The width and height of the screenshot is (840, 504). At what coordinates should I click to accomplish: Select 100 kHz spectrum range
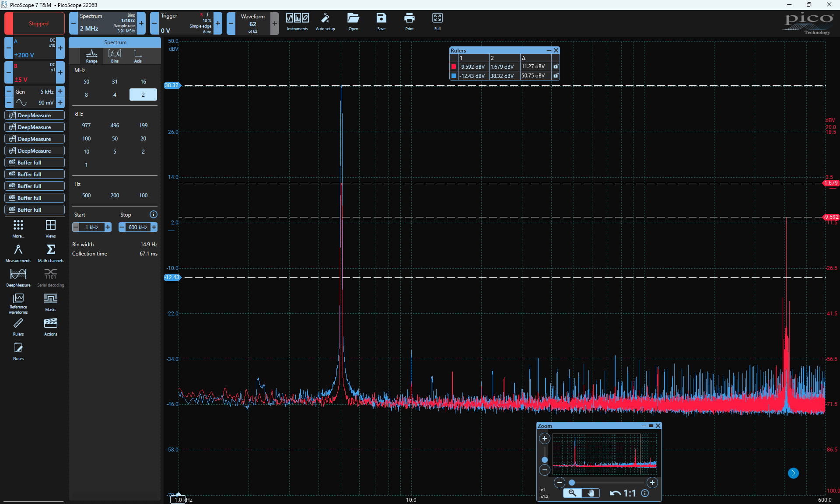pos(86,138)
